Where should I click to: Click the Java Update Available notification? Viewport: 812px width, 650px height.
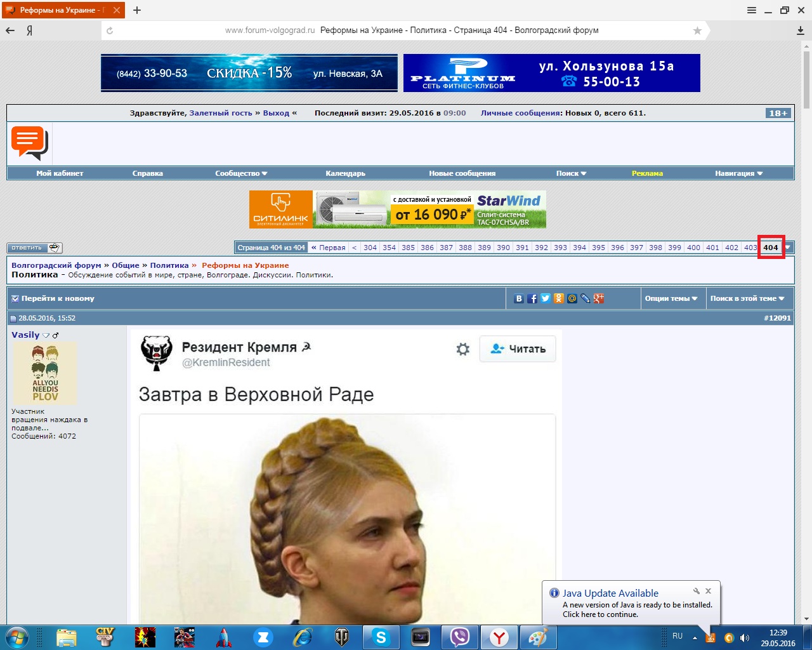click(x=631, y=603)
